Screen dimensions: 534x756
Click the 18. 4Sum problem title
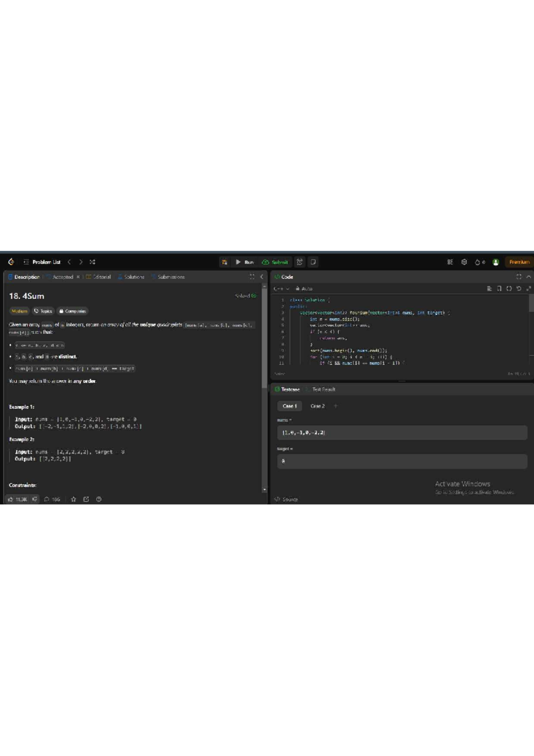(26, 296)
